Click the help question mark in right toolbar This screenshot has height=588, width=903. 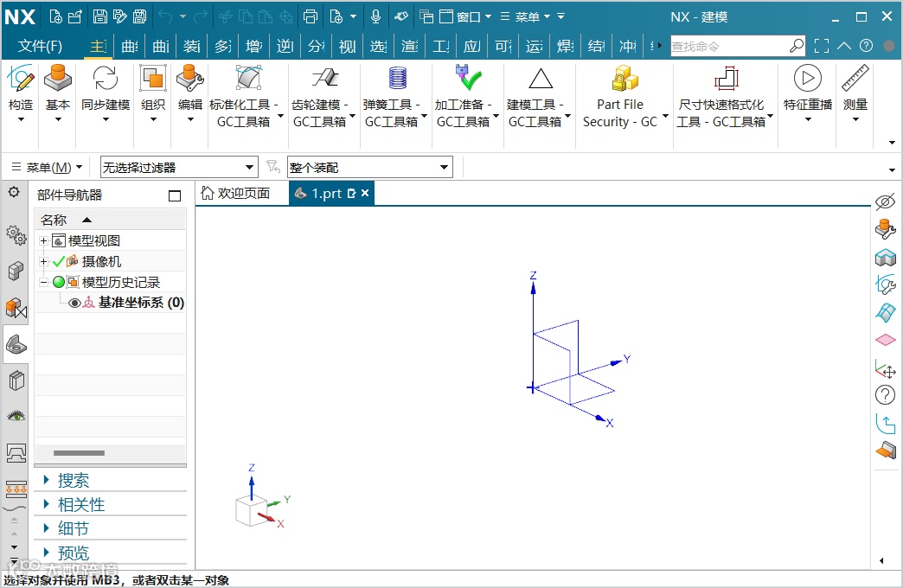[x=885, y=395]
